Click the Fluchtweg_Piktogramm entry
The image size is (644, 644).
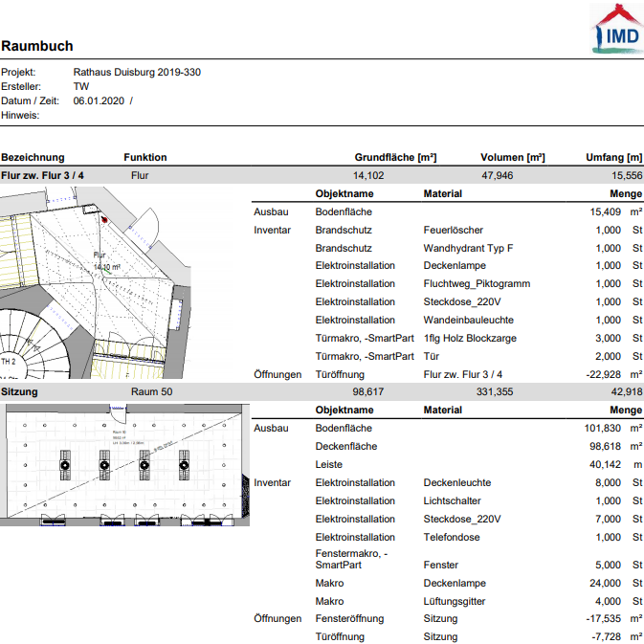(477, 284)
